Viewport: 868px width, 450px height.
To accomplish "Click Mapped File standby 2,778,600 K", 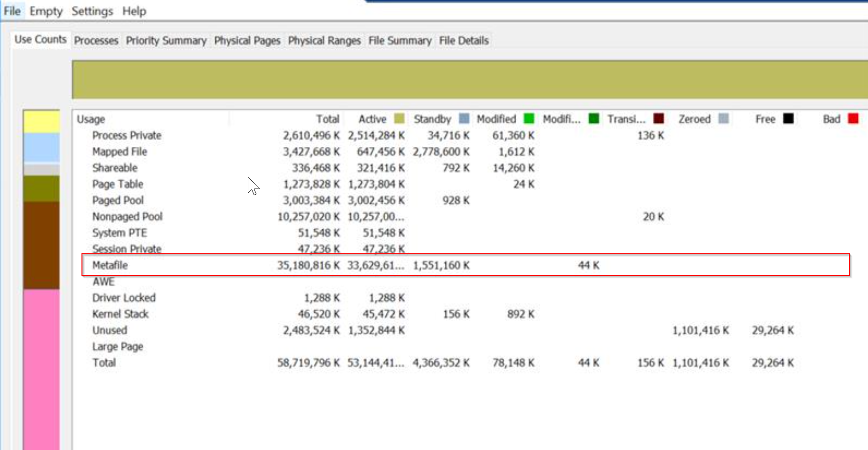I will (x=441, y=152).
